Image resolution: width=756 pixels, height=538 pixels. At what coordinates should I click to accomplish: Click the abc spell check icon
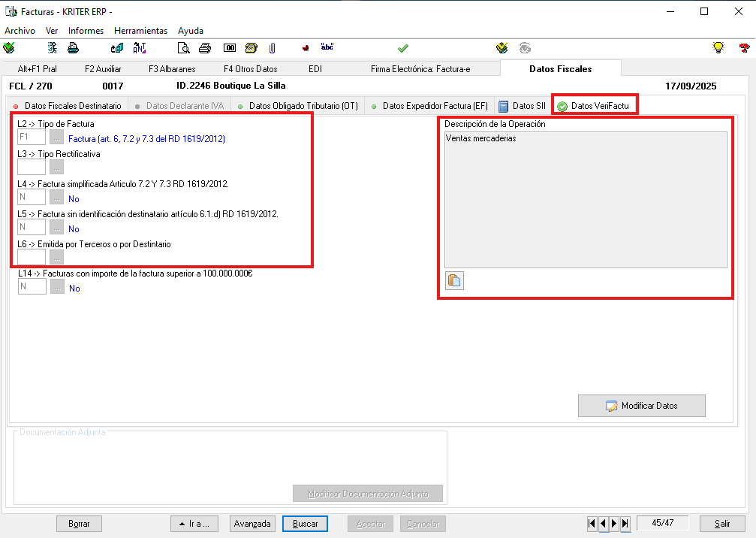point(327,47)
